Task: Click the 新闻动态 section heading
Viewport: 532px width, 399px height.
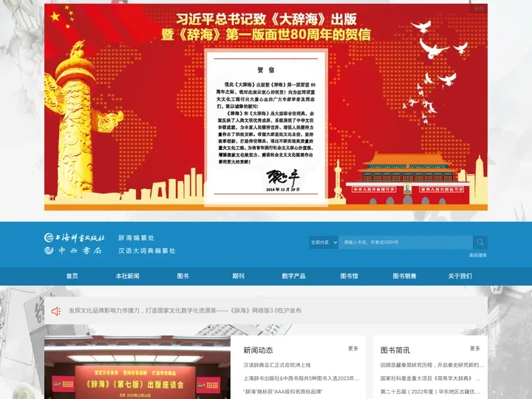Action: 258,350
